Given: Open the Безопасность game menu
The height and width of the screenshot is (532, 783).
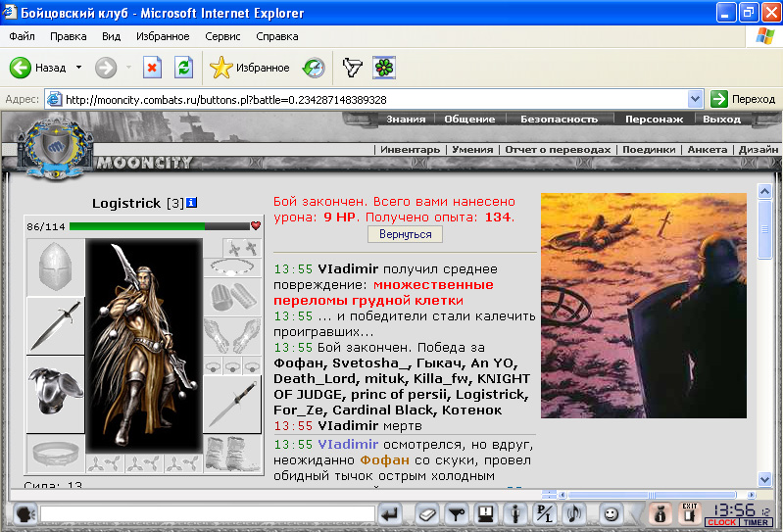Looking at the screenshot, I should click(x=559, y=119).
